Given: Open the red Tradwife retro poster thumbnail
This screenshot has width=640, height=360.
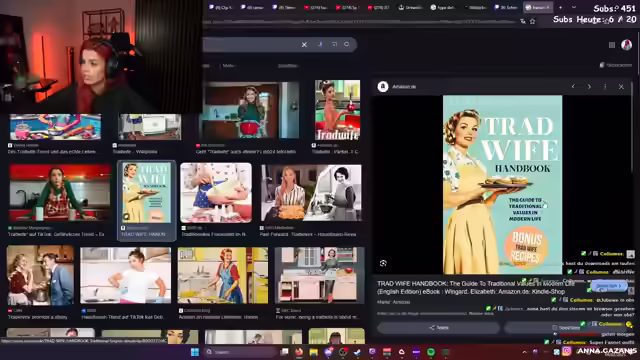Looking at the screenshot, I should coord(338,110).
